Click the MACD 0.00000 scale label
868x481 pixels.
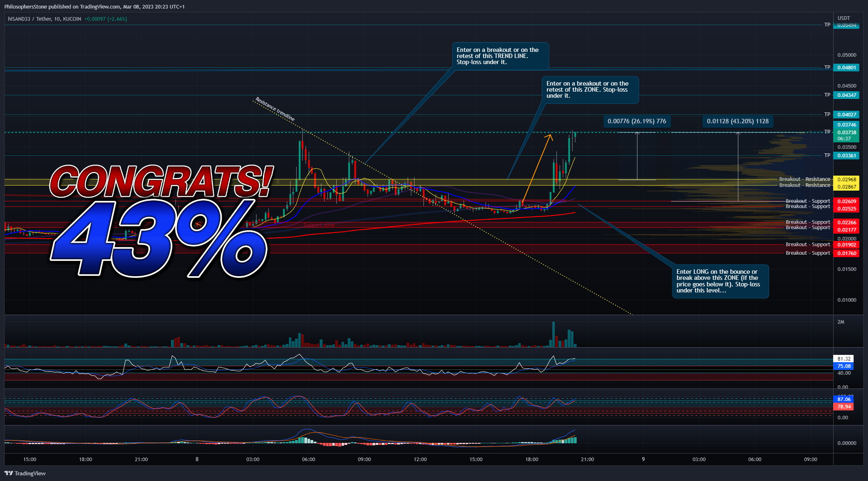point(847,443)
